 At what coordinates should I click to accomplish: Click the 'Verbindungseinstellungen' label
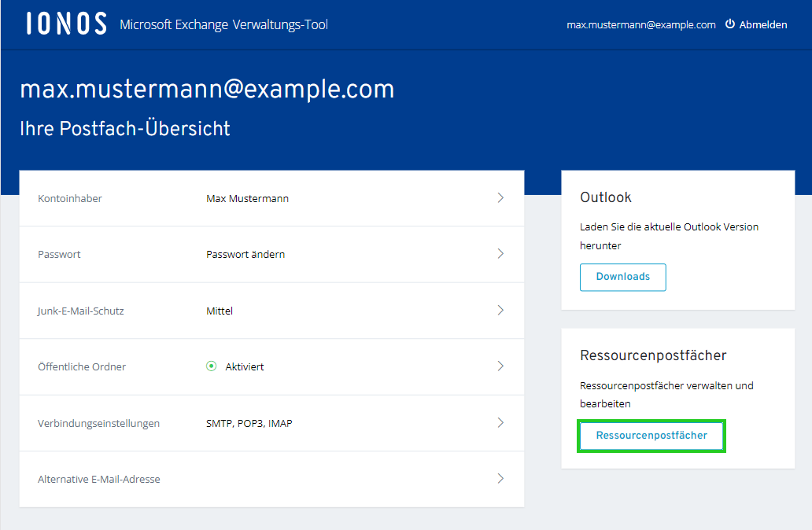click(98, 423)
